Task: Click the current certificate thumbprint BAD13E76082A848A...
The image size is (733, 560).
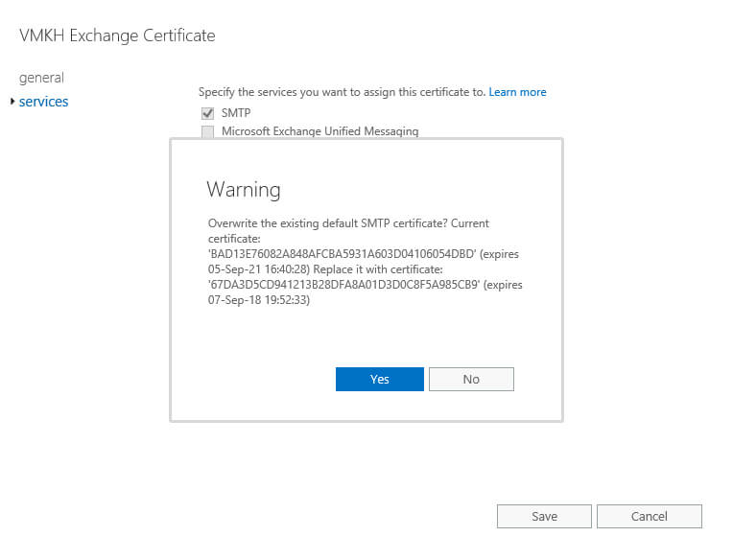Action: [x=343, y=254]
